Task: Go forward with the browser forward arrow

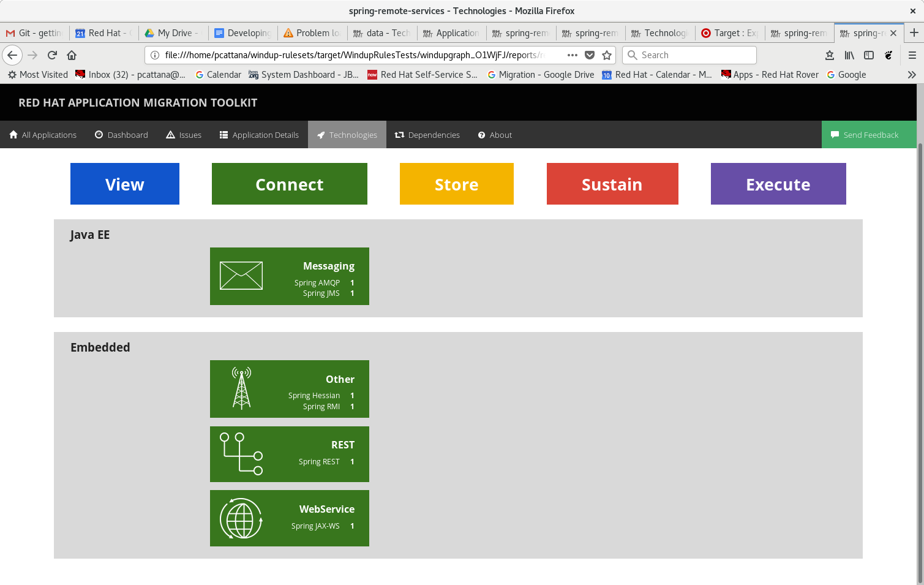Action: 32,55
